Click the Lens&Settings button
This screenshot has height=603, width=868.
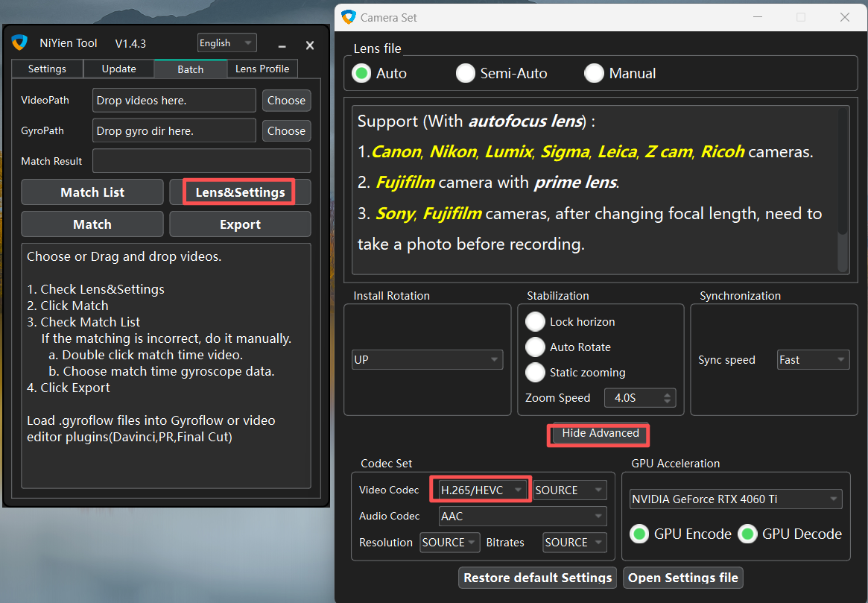point(240,192)
